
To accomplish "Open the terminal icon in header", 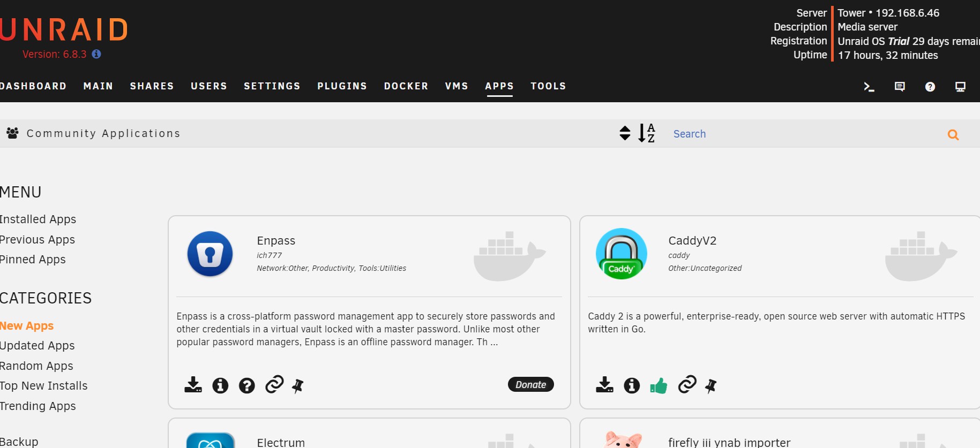I will pos(869,87).
